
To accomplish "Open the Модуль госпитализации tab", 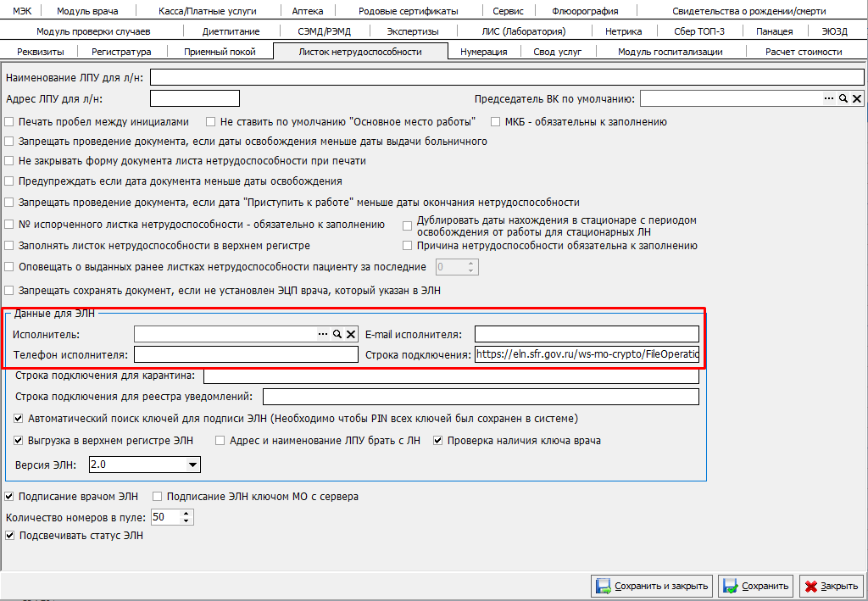I will [x=670, y=52].
